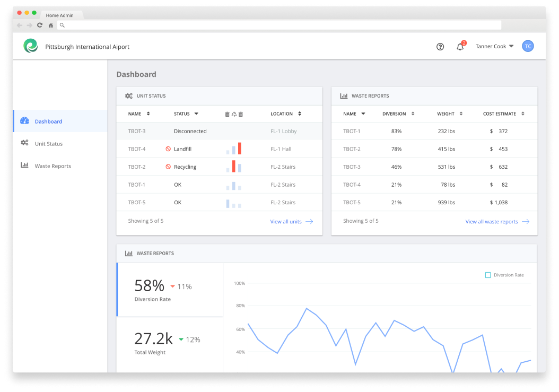Click chart icon in bottom Waste Reports header
559x392 pixels.
coord(129,253)
